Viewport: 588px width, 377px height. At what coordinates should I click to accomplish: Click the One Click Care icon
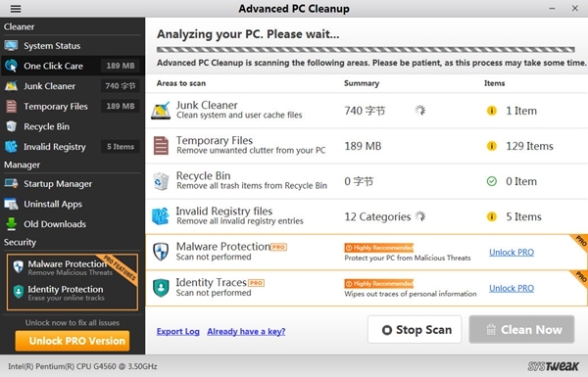(11, 66)
